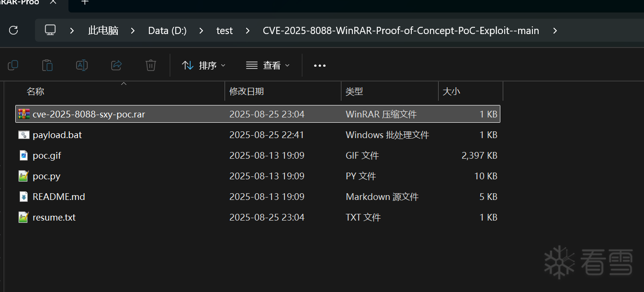Click the Rename toolbar icon

click(82, 65)
